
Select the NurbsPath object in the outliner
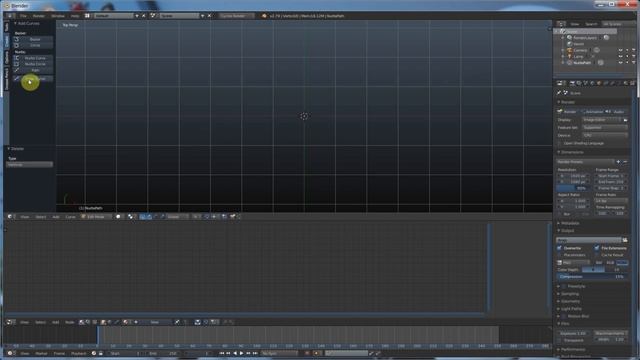582,63
